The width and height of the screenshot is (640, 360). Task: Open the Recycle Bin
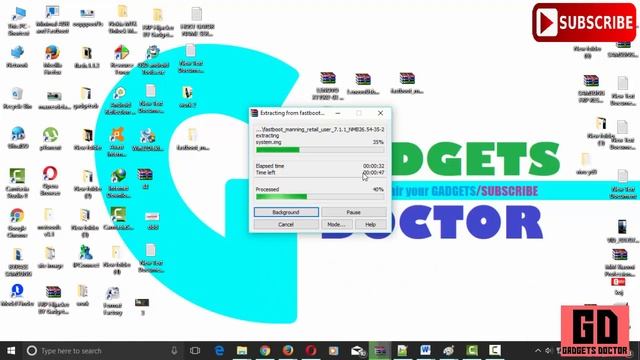coord(17,98)
